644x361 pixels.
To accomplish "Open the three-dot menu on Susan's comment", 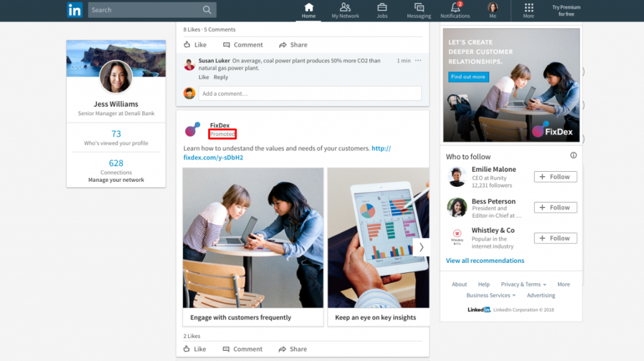I will [x=418, y=60].
